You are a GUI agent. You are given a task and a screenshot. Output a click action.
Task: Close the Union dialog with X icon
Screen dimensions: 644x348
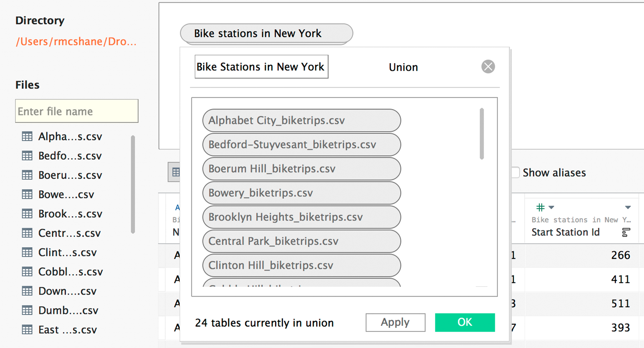[488, 67]
